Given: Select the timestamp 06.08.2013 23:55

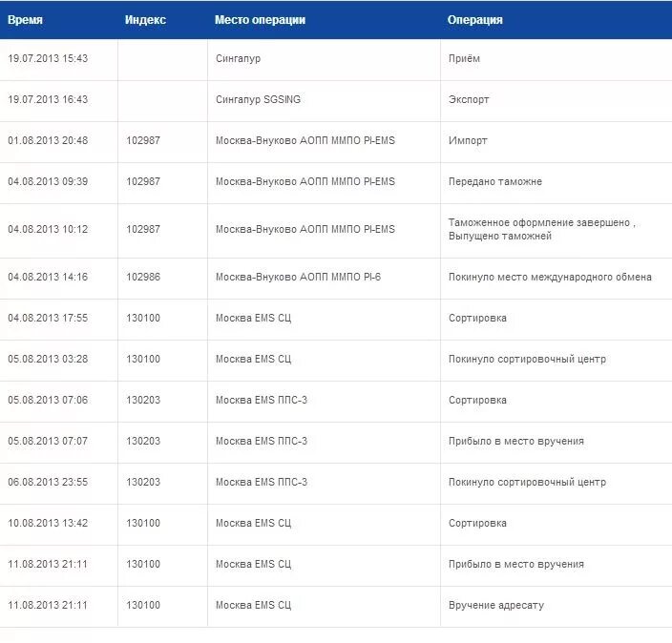Looking at the screenshot, I should click(48, 483).
